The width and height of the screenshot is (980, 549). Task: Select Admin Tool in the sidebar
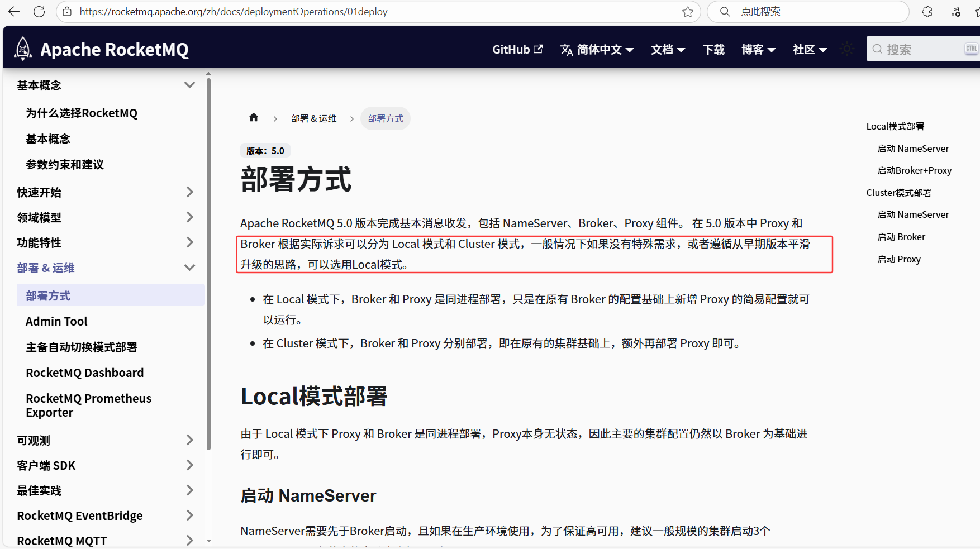56,321
